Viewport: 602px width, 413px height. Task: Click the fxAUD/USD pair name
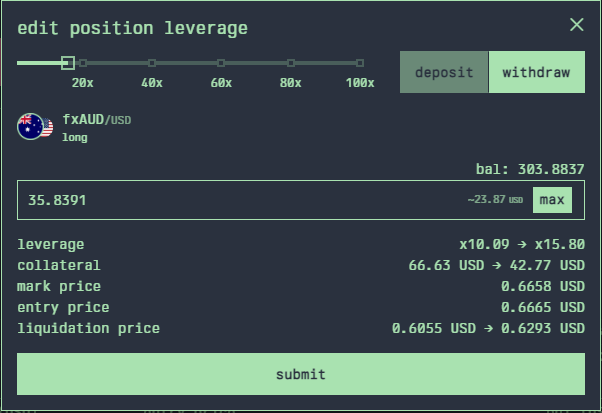coord(96,120)
